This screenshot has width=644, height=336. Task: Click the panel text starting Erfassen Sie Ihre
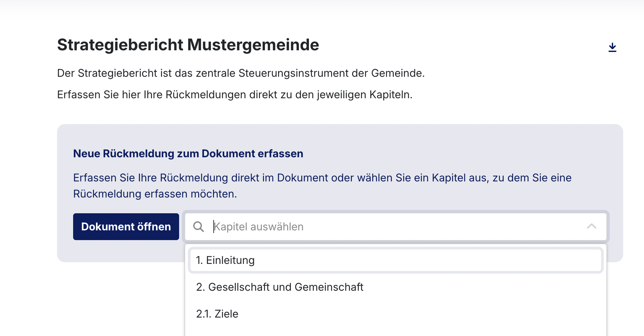pyautogui.click(x=322, y=178)
